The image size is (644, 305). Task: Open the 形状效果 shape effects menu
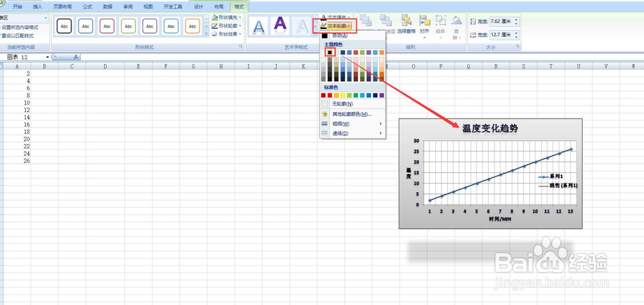click(x=227, y=34)
